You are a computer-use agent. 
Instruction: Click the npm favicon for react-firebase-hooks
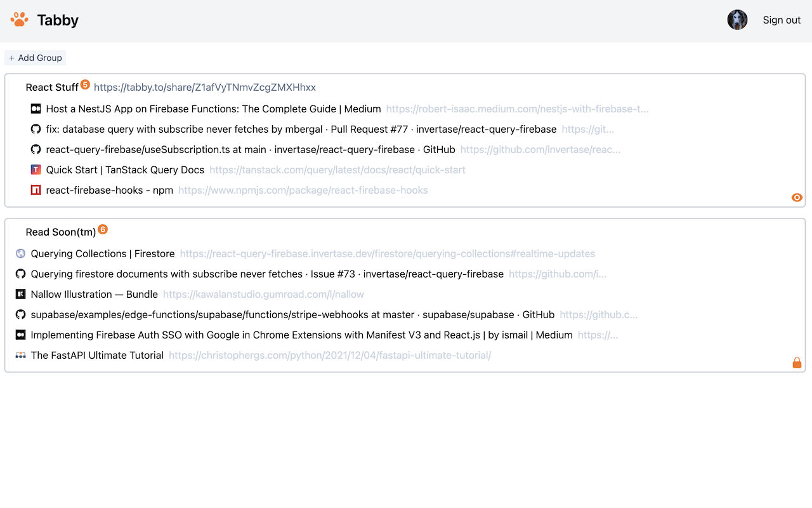(x=36, y=190)
